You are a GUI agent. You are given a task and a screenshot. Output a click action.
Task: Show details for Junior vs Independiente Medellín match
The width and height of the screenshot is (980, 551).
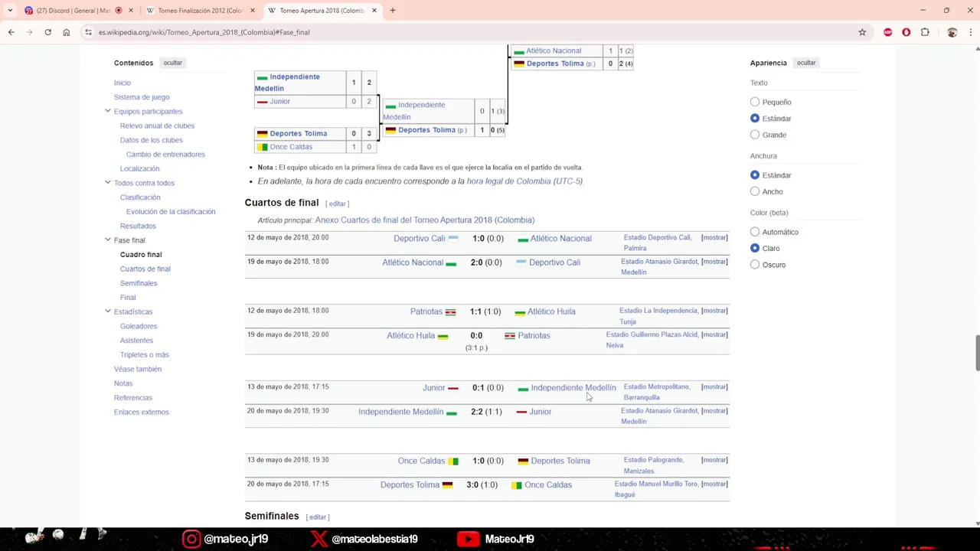click(x=714, y=386)
